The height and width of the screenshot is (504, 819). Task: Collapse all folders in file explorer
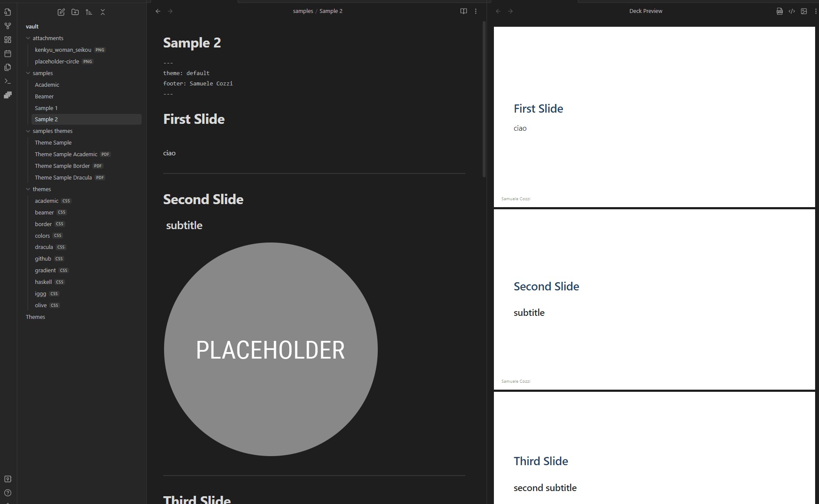(x=103, y=12)
